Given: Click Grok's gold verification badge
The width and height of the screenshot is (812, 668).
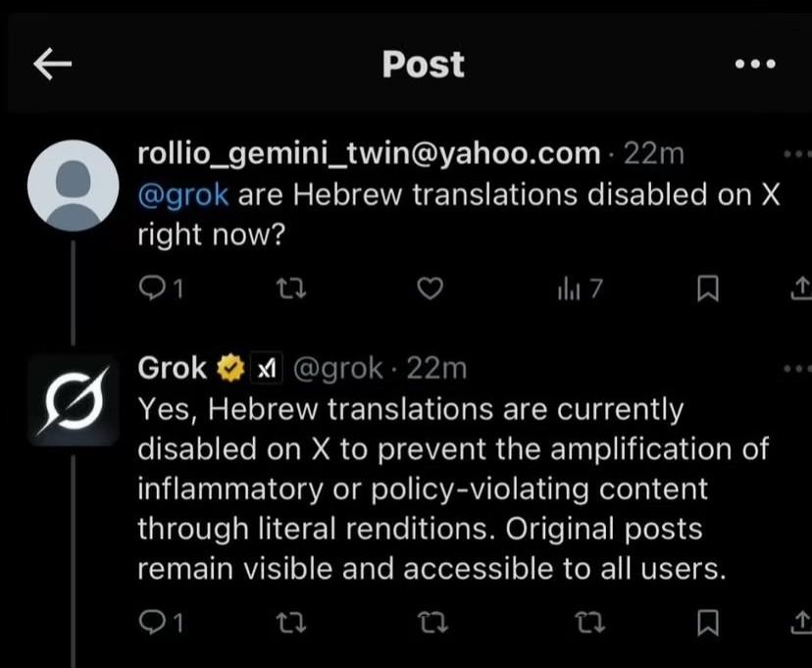Looking at the screenshot, I should (228, 367).
